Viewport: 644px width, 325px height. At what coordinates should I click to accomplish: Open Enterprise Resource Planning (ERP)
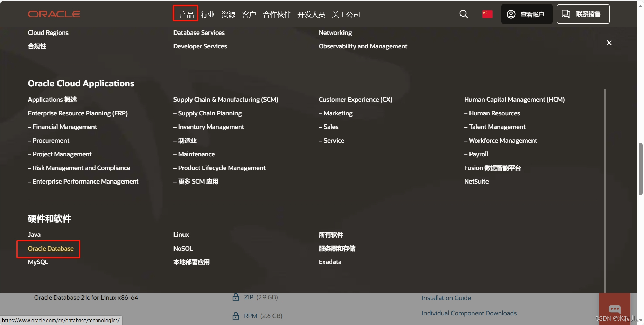click(x=78, y=113)
